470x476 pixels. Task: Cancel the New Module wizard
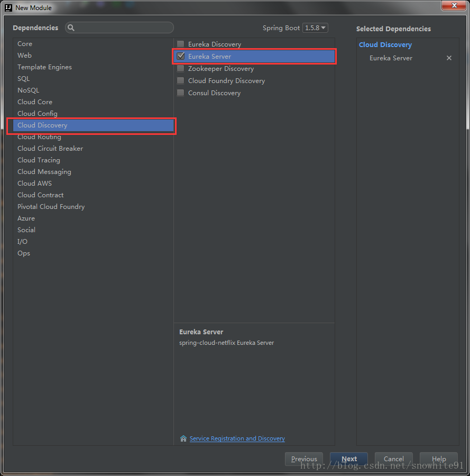(393, 459)
